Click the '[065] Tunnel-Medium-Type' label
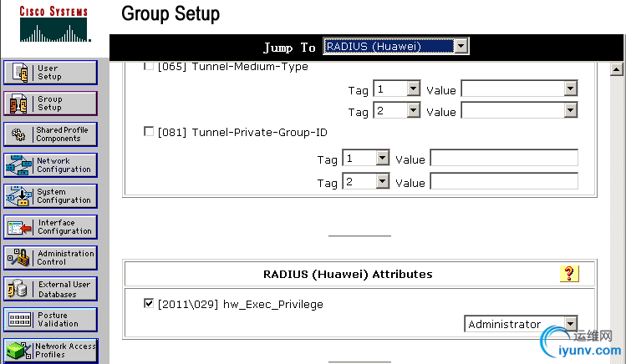Viewport: 626px width, 364px height. pyautogui.click(x=232, y=66)
